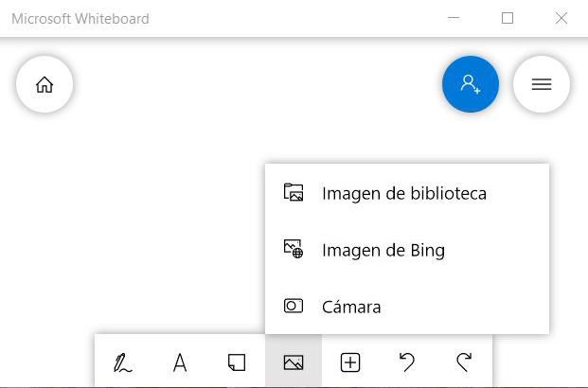Choose Cámara menu option

tap(407, 307)
